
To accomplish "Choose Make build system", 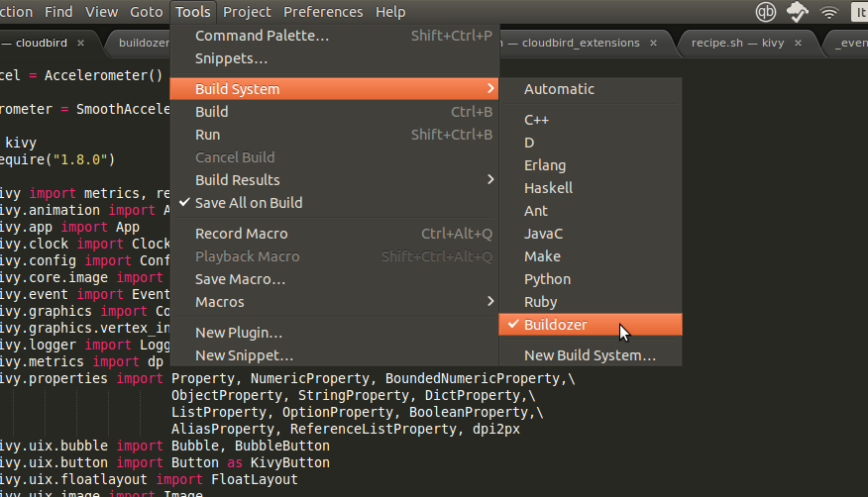I will [x=591, y=256].
